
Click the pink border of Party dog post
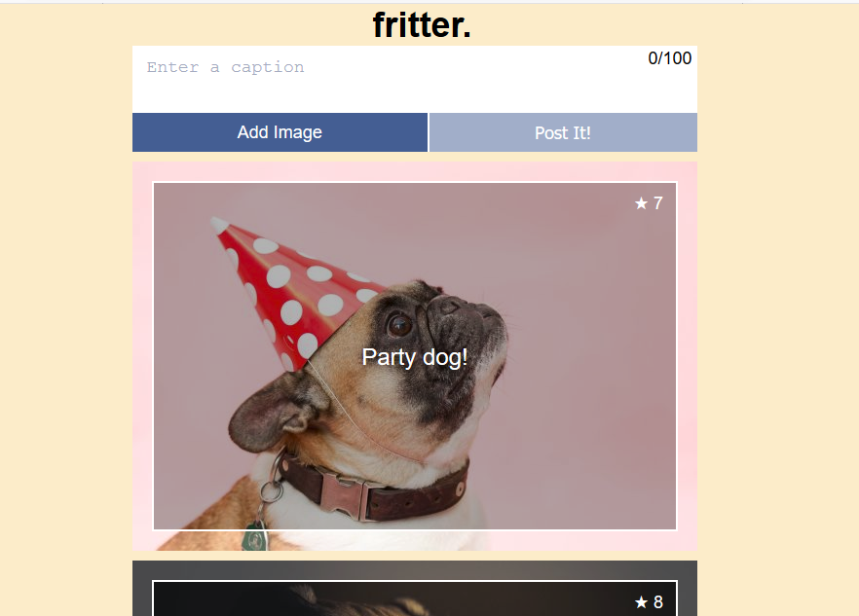pyautogui.click(x=142, y=356)
